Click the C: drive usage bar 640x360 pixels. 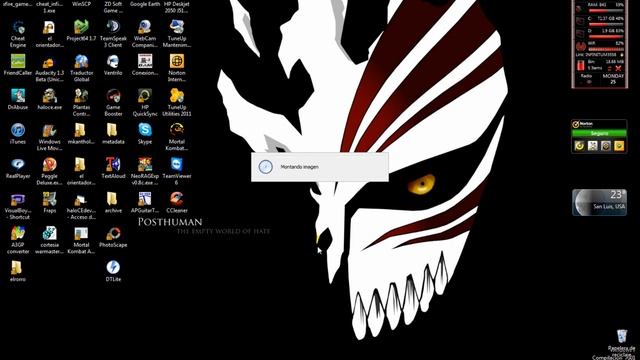click(x=606, y=24)
